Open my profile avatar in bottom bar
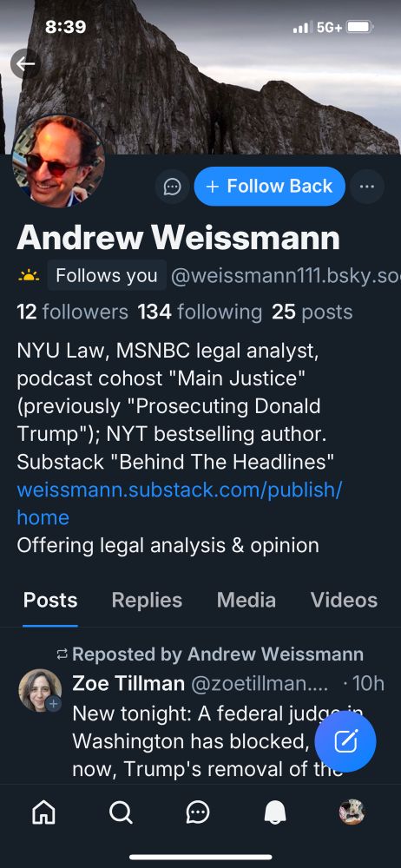The image size is (401, 868). pos(352,812)
